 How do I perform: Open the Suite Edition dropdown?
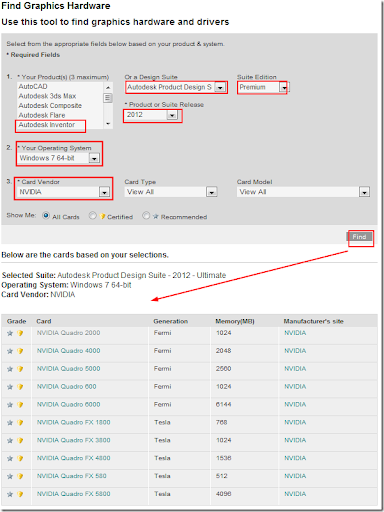263,87
